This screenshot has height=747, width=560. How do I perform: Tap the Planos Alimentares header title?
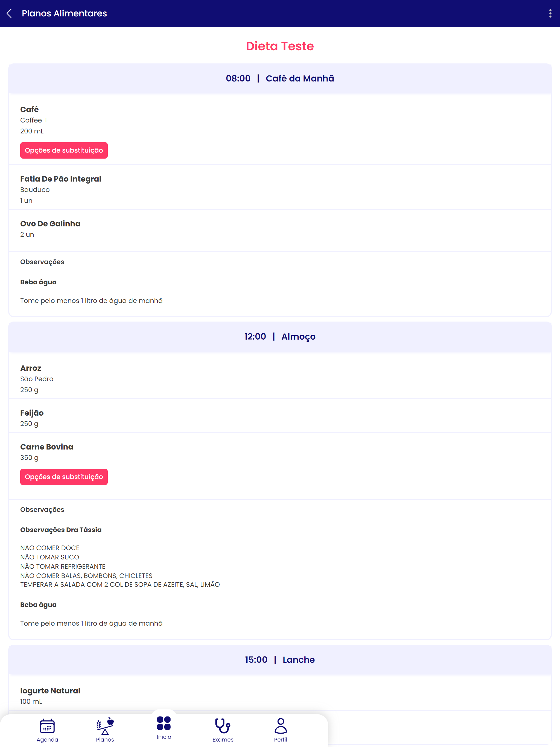pos(65,13)
